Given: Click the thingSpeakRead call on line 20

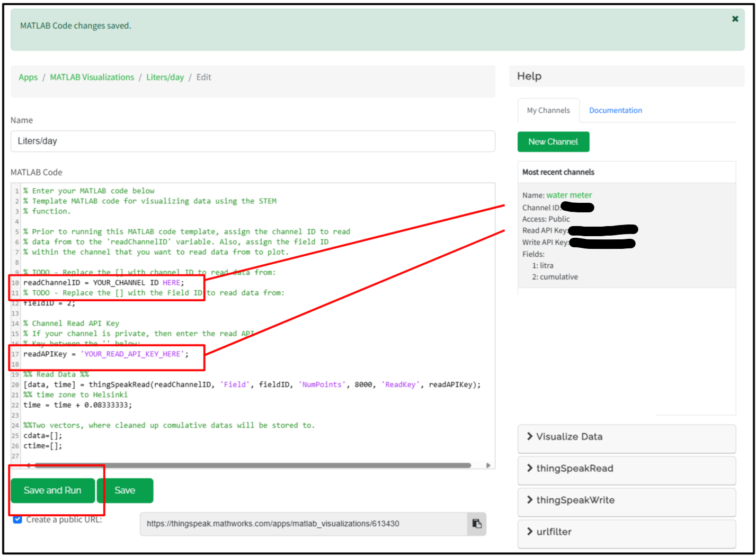Looking at the screenshot, I should (252, 385).
